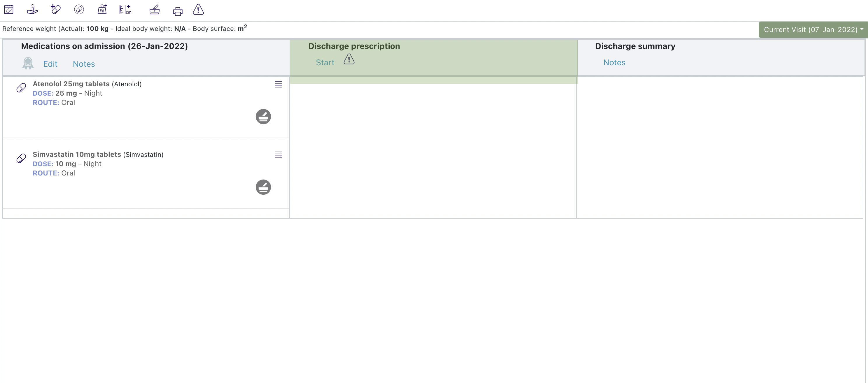Click the grey pharmacy circle button for Atenolol
This screenshot has width=868, height=383.
pyautogui.click(x=263, y=117)
